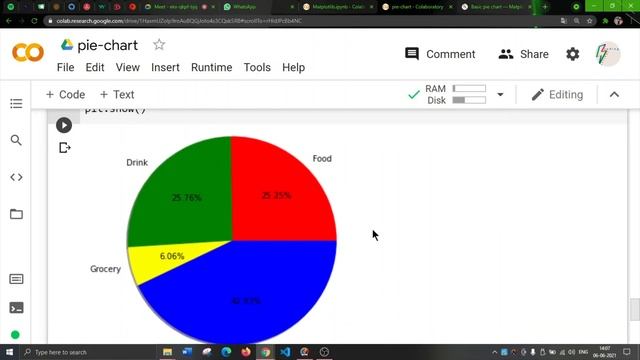Screen dimensions: 640x360
Task: Open the code snippets icon in sidebar
Action: [16, 177]
